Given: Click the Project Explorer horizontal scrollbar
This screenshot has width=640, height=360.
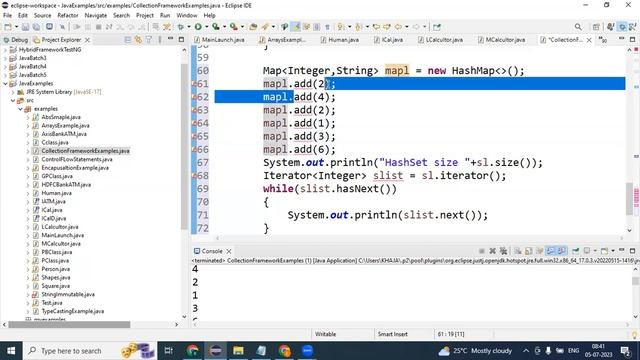Looking at the screenshot, I should coord(69,325).
